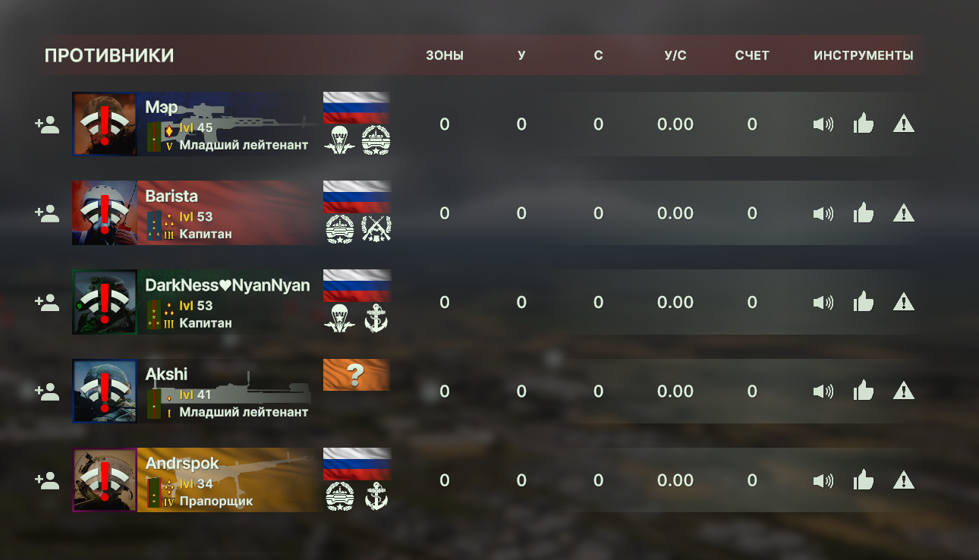Select the Счет column header

coord(752,55)
